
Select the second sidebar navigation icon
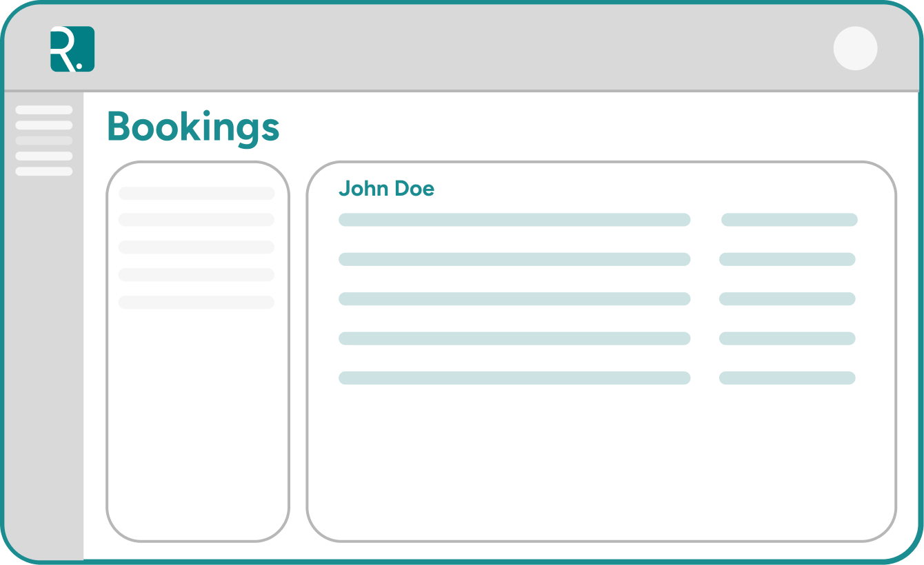click(45, 125)
